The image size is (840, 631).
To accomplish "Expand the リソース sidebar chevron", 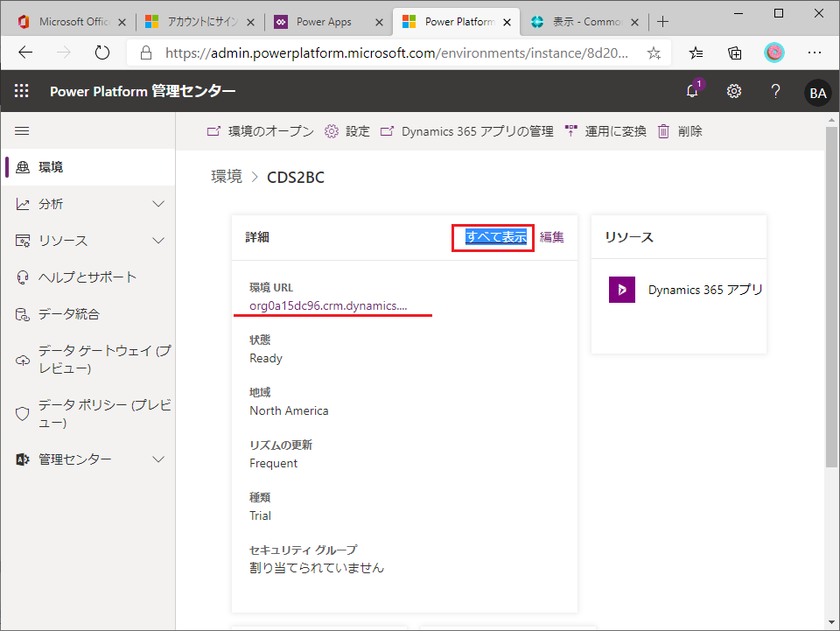I will 158,241.
